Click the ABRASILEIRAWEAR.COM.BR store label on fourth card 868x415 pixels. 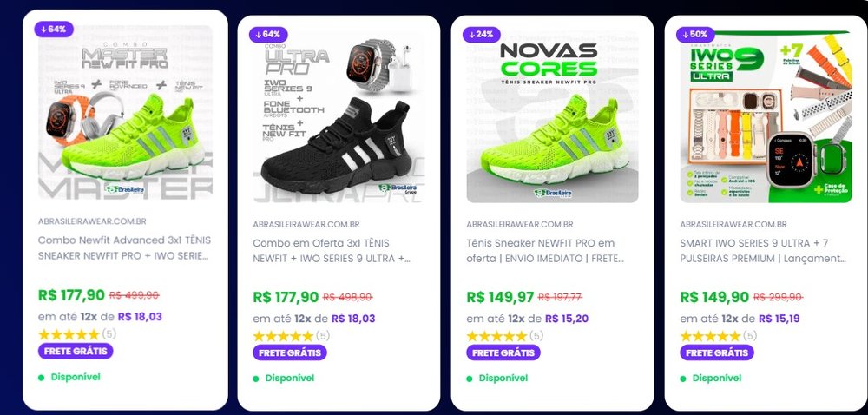(733, 225)
